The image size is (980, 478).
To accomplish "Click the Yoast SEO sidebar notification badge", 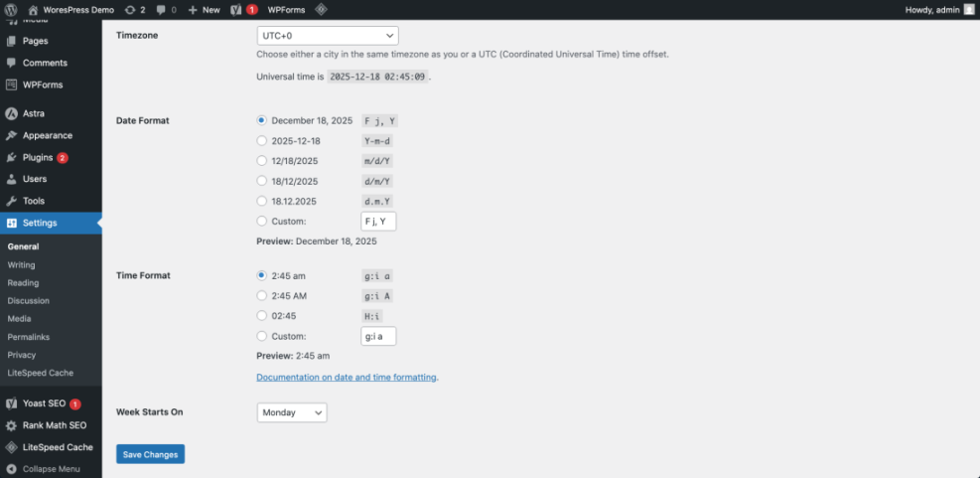I will coord(75,404).
